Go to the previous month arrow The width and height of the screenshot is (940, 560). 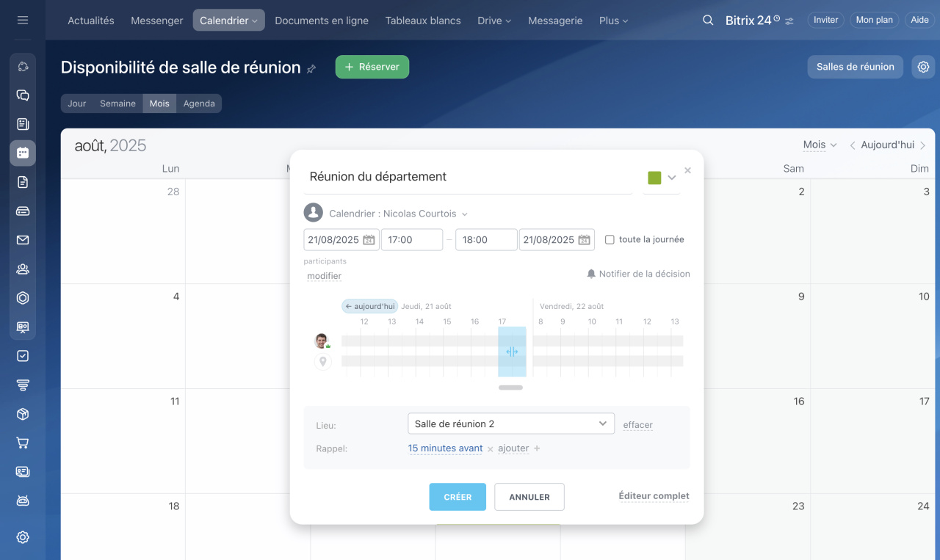click(853, 145)
